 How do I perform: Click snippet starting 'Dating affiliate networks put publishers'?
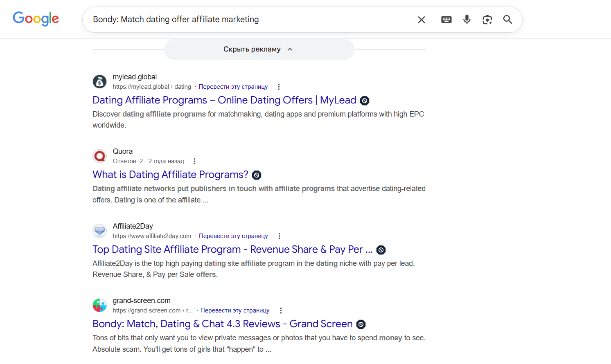[x=259, y=194]
